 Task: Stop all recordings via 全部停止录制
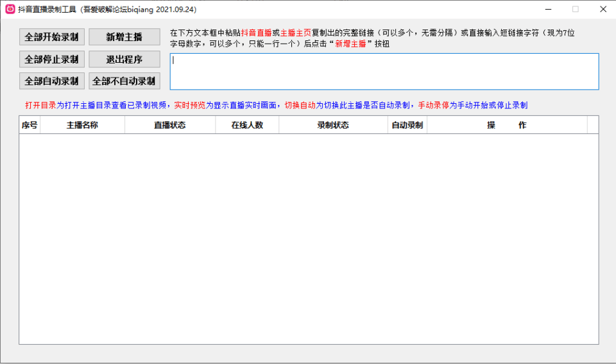point(52,59)
